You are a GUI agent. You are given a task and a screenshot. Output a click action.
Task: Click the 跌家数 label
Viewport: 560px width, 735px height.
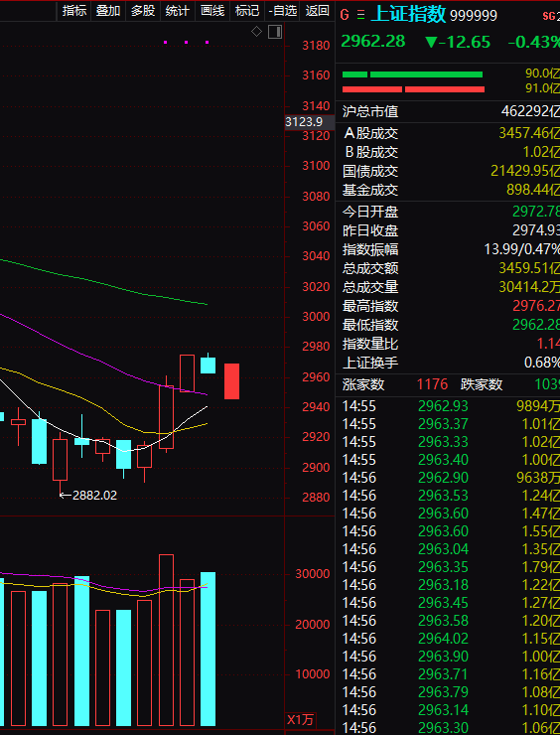[482, 384]
